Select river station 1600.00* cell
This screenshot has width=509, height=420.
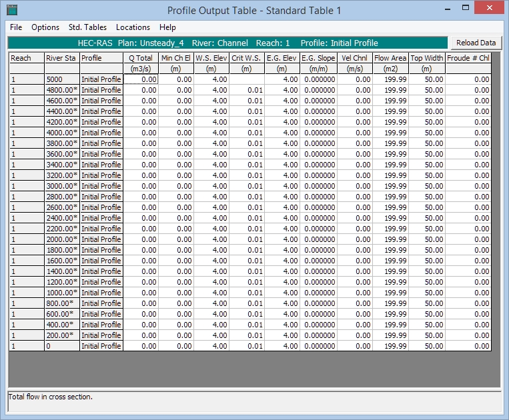(x=62, y=261)
